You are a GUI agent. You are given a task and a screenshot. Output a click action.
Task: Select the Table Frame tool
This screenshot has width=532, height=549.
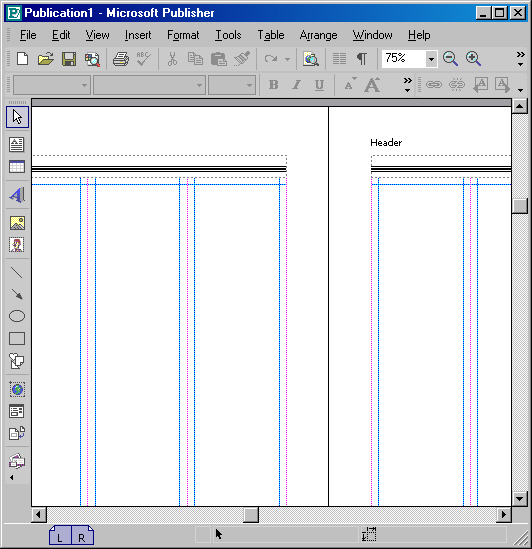click(x=17, y=167)
